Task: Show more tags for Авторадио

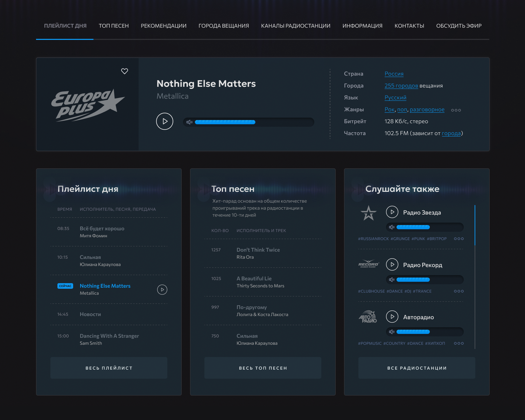Action: tap(458, 343)
